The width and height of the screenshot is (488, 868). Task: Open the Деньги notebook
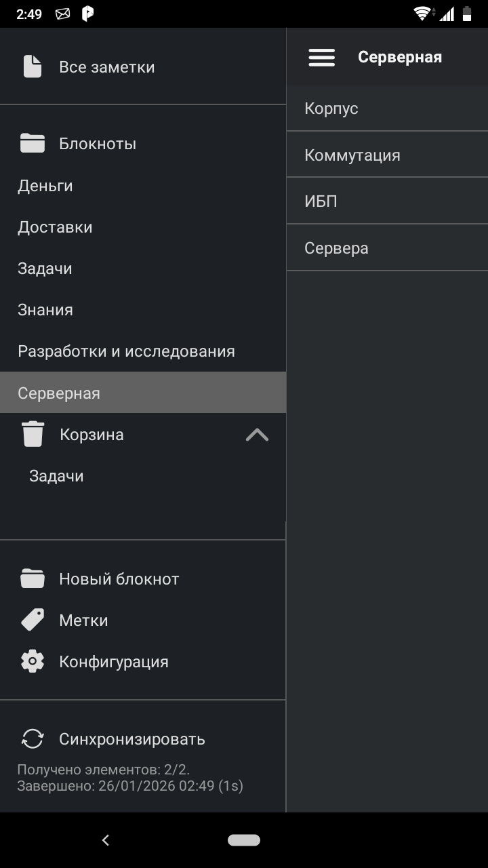pyautogui.click(x=45, y=186)
